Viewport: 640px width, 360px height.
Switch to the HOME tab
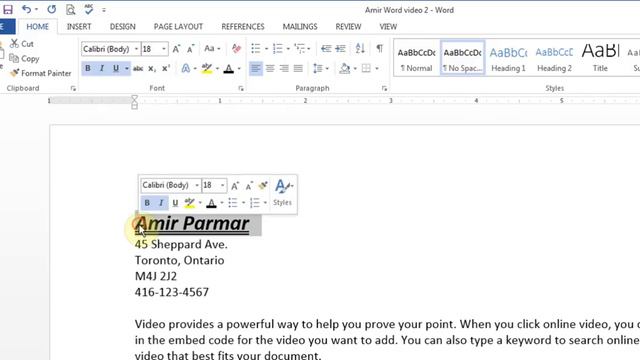(38, 27)
